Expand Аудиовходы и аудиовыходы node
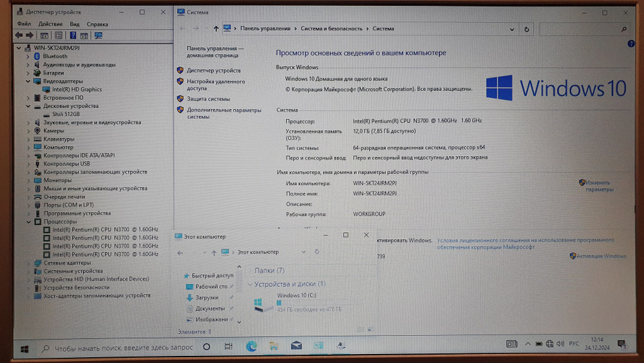644x363 pixels. 28,64
